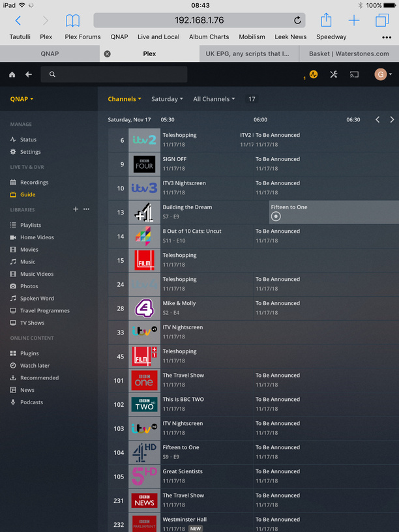Open the TV Shows library
The height and width of the screenshot is (532, 399).
tap(27, 323)
